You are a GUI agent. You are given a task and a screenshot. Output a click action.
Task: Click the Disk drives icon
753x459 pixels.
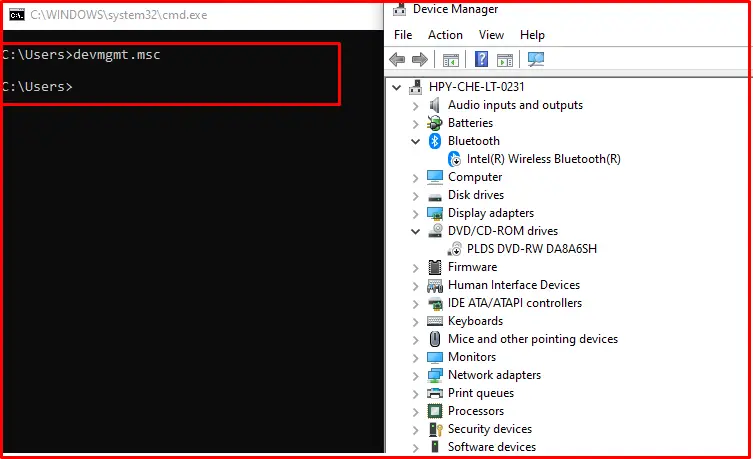435,196
